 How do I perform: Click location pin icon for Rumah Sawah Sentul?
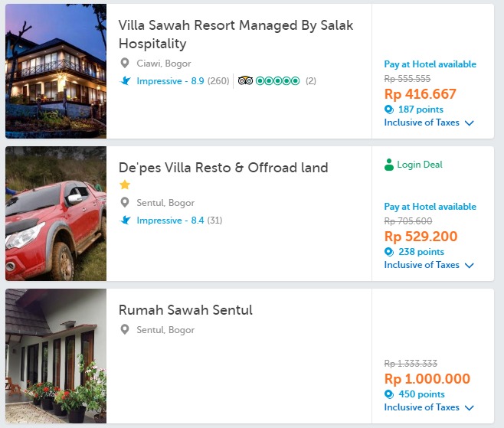pyautogui.click(x=125, y=330)
